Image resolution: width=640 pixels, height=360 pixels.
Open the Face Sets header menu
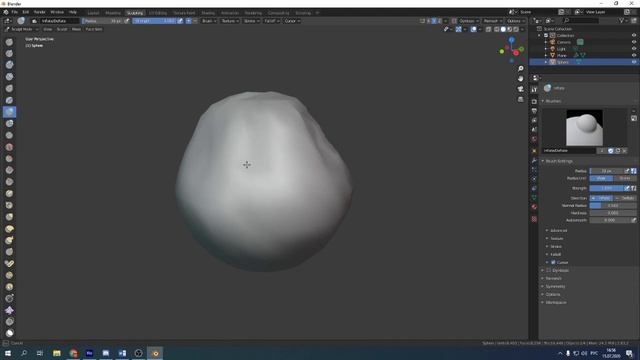tap(94, 29)
